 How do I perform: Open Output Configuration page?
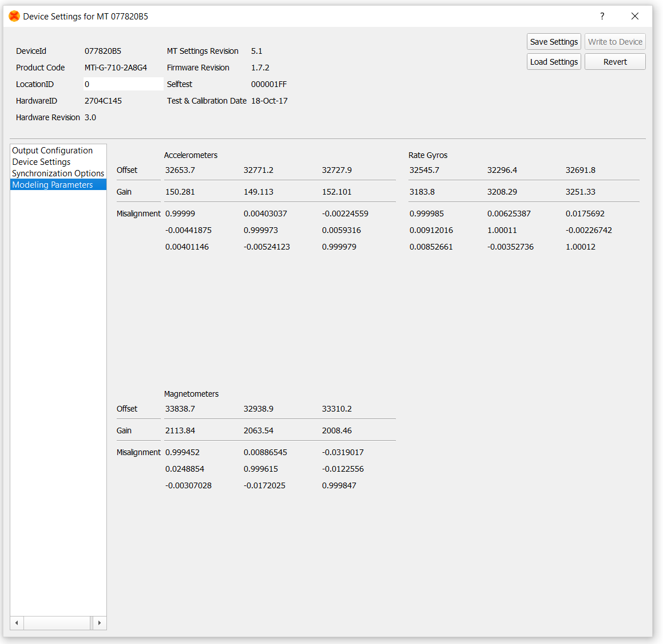[x=52, y=151]
